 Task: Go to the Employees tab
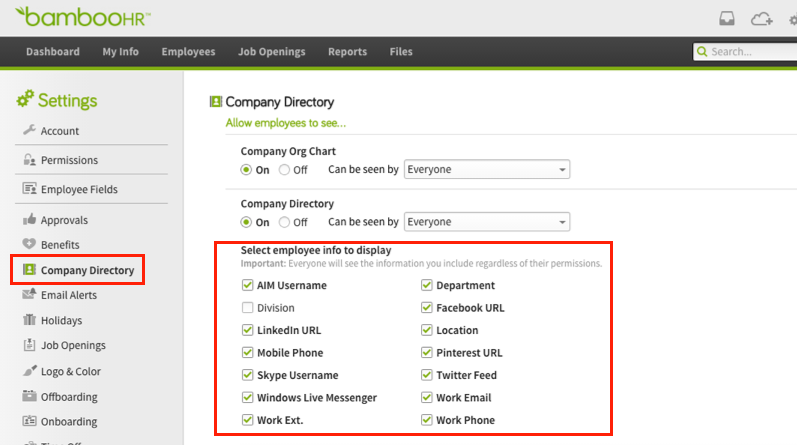tap(188, 52)
